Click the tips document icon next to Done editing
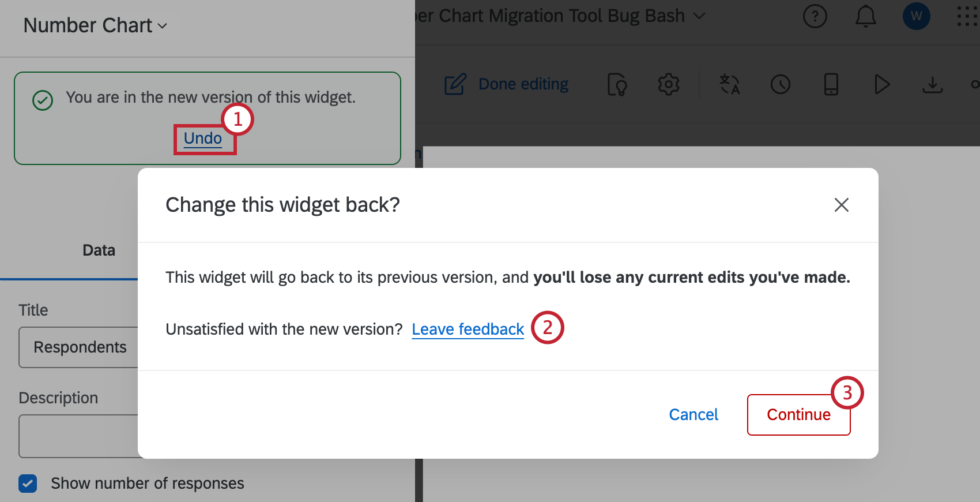 tap(617, 84)
